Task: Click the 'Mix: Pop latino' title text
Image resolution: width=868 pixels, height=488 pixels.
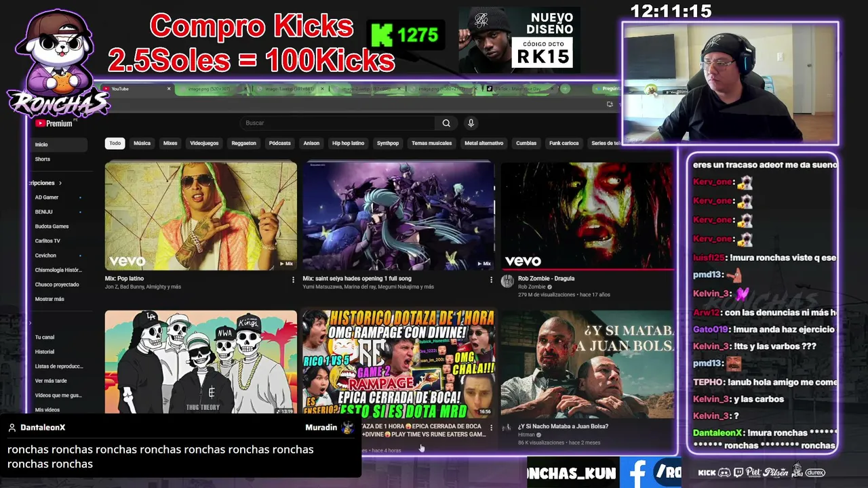Action: click(124, 279)
